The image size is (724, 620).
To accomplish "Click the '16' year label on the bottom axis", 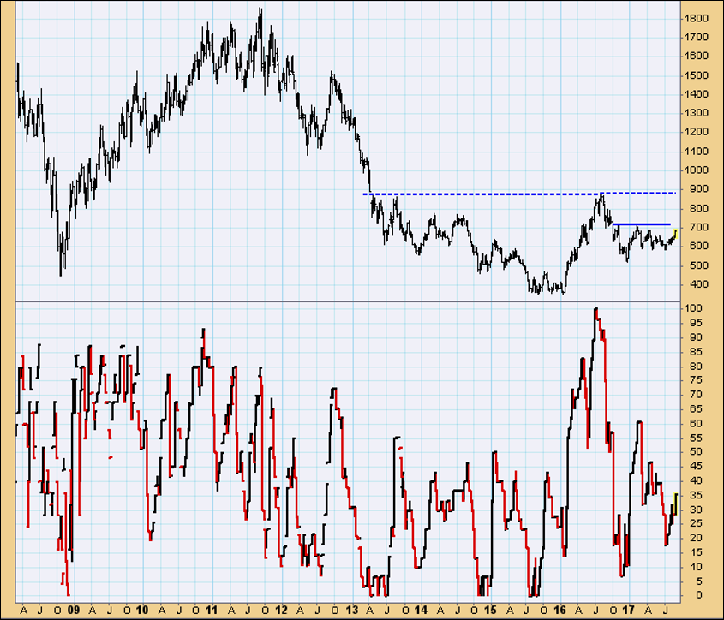I will [x=559, y=609].
